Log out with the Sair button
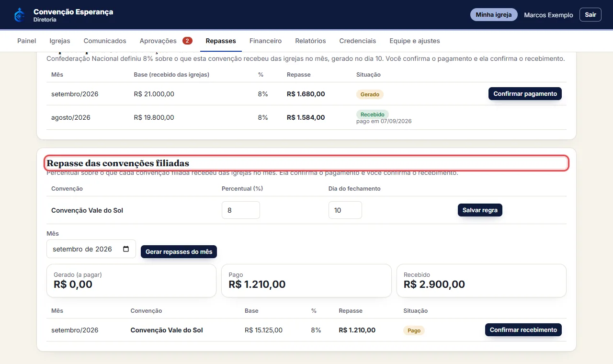Screen dimensions: 613x364 click(590, 15)
